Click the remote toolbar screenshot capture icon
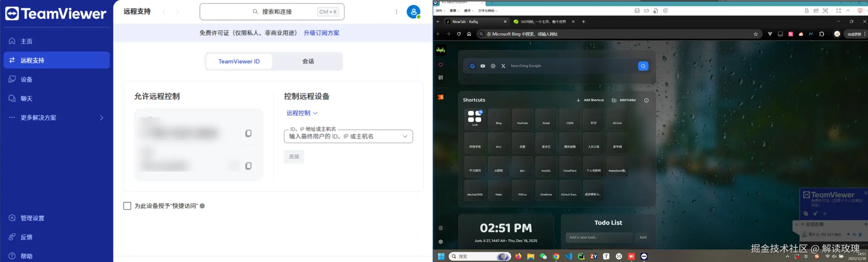This screenshot has height=262, width=868. pos(825,11)
